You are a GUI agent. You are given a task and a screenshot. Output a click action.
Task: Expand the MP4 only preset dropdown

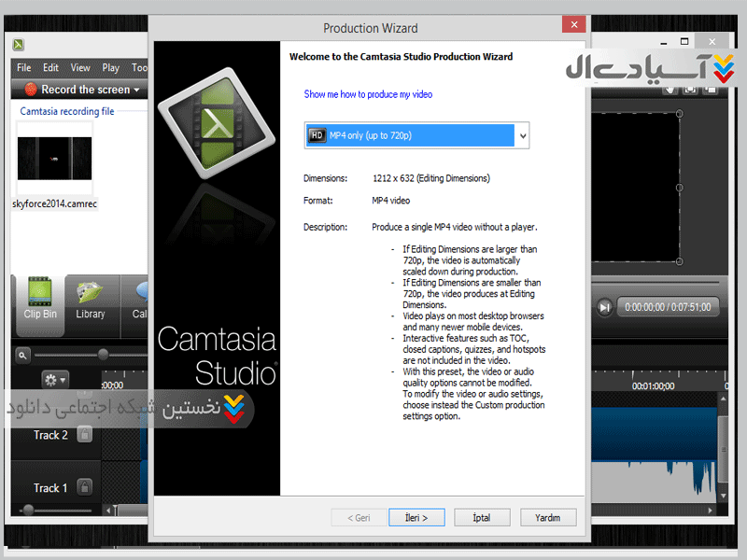click(x=522, y=135)
